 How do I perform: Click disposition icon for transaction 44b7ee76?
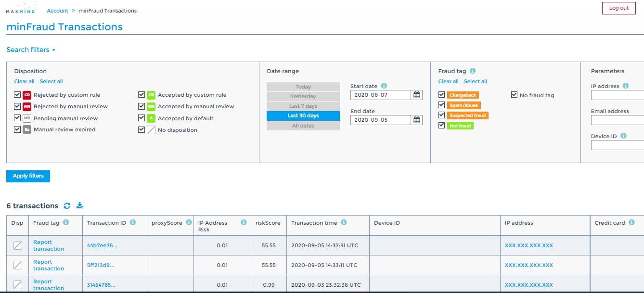coord(17,245)
